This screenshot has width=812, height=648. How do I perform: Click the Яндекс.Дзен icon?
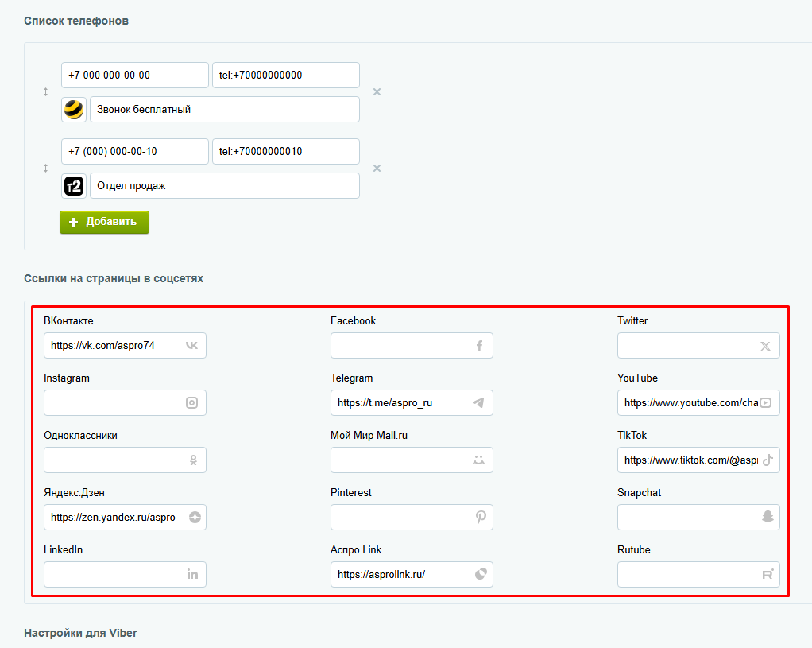click(195, 517)
